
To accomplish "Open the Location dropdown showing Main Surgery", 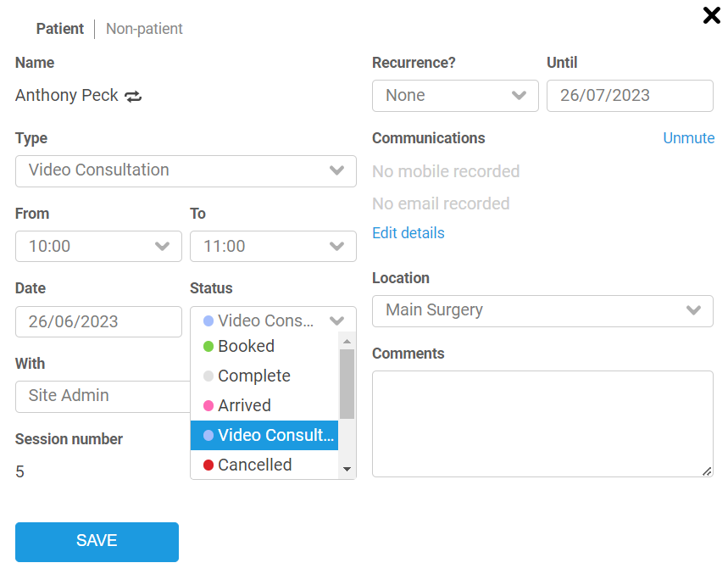I will [x=542, y=310].
